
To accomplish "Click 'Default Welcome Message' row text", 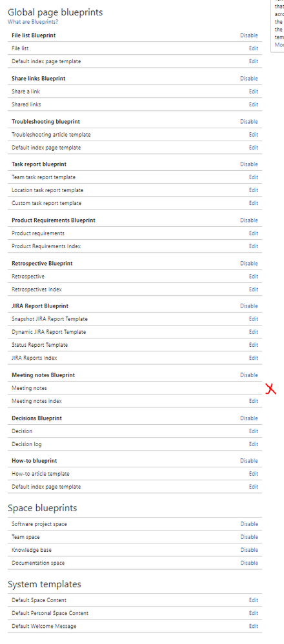I will coord(44,626).
